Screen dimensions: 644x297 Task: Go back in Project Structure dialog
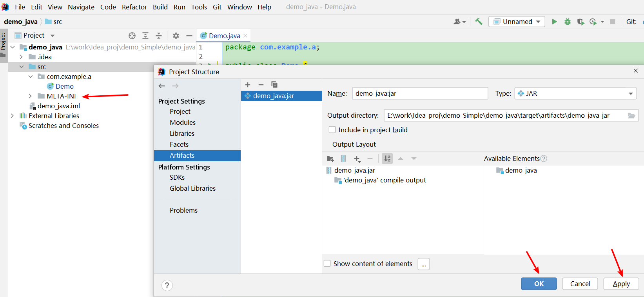pos(162,86)
